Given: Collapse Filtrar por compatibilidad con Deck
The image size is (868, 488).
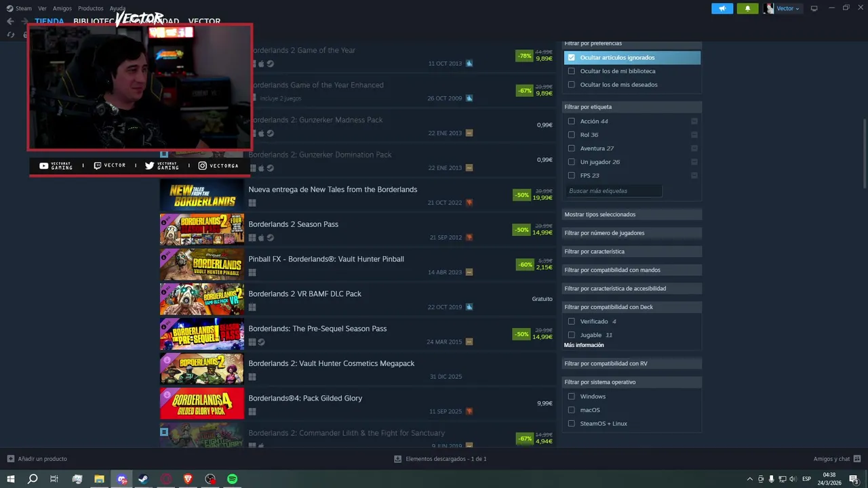Looking at the screenshot, I should coord(632,307).
